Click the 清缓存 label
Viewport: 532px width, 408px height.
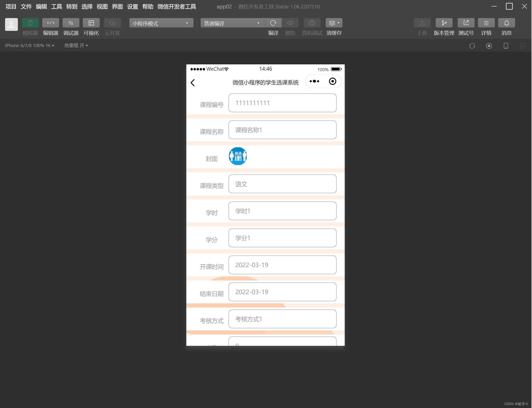click(334, 33)
